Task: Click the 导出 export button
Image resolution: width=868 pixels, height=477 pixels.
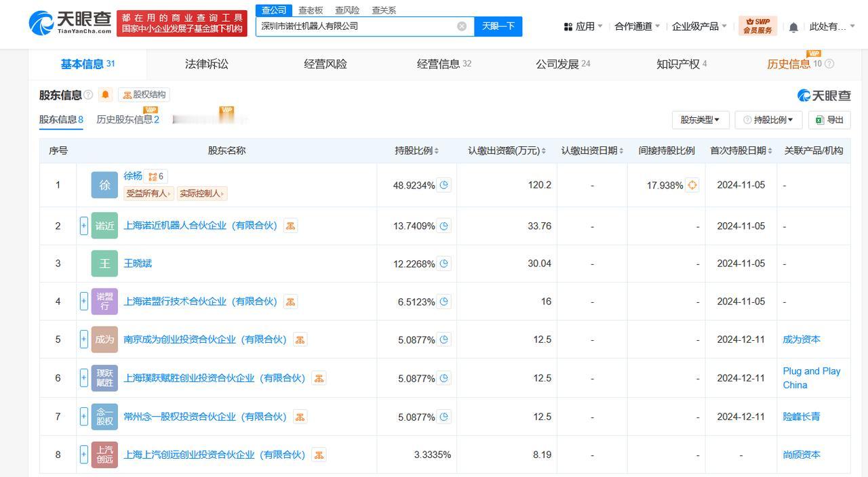Action: tap(829, 120)
